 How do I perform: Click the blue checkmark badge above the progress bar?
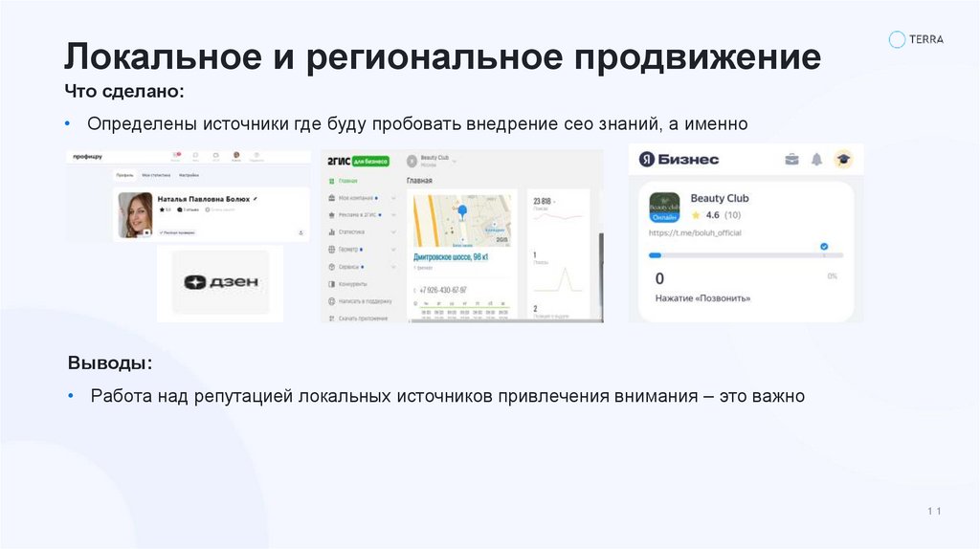pyautogui.click(x=824, y=246)
